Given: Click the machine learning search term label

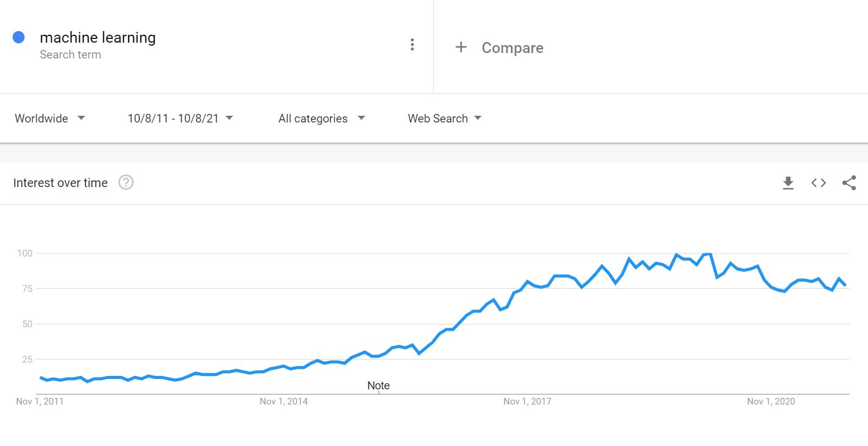Looking at the screenshot, I should coord(97,37).
